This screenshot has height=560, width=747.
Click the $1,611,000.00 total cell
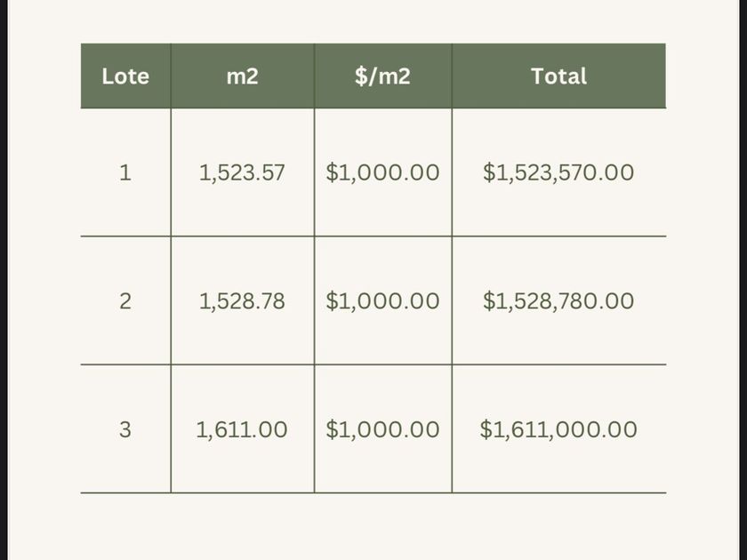tap(558, 429)
